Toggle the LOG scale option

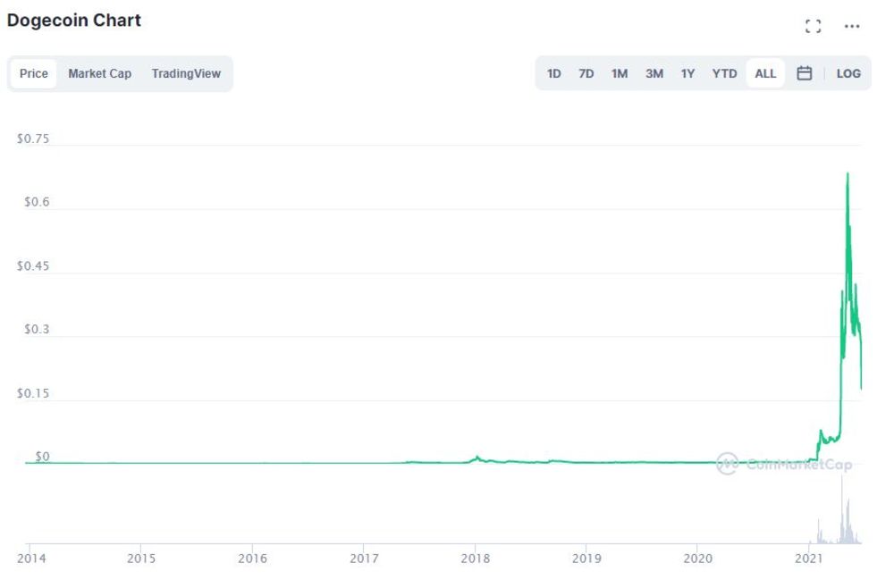point(848,73)
